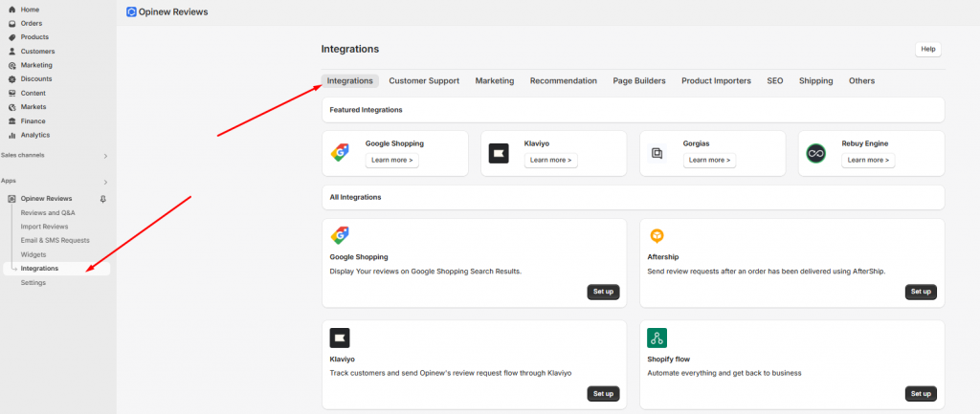
Task: Click the Shopify flow green icon
Action: [657, 338]
